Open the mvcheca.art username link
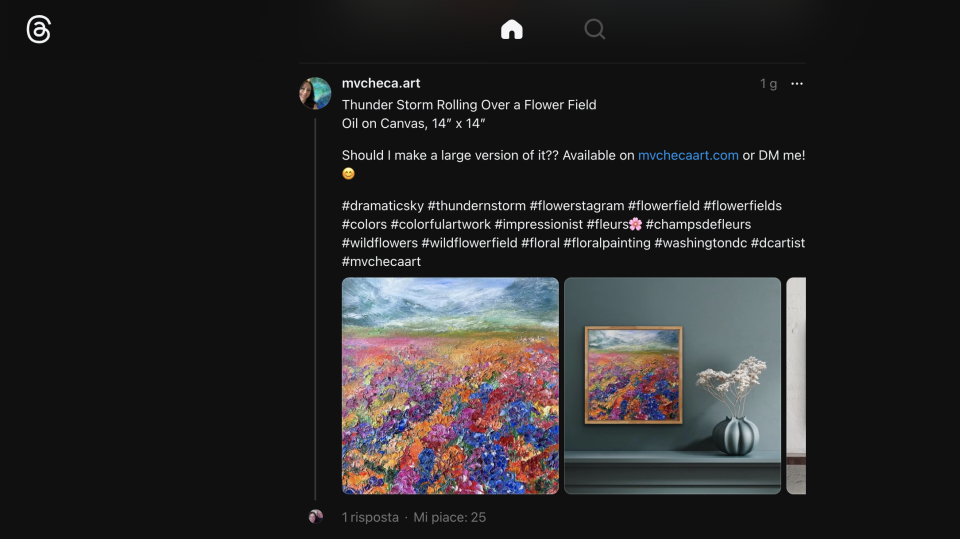This screenshot has height=539, width=960. coord(381,83)
